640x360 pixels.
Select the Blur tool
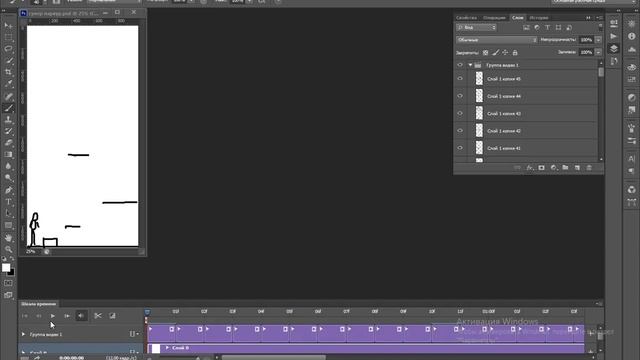(x=8, y=166)
